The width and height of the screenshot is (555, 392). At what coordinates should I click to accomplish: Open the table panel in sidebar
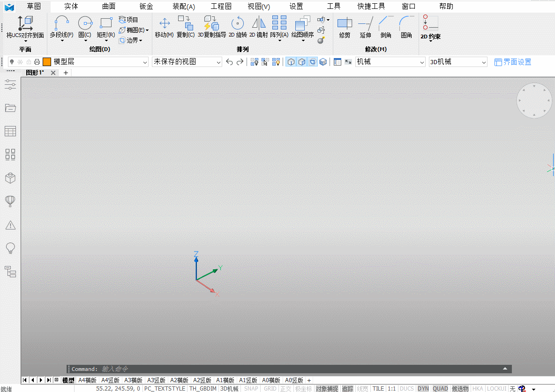10,131
